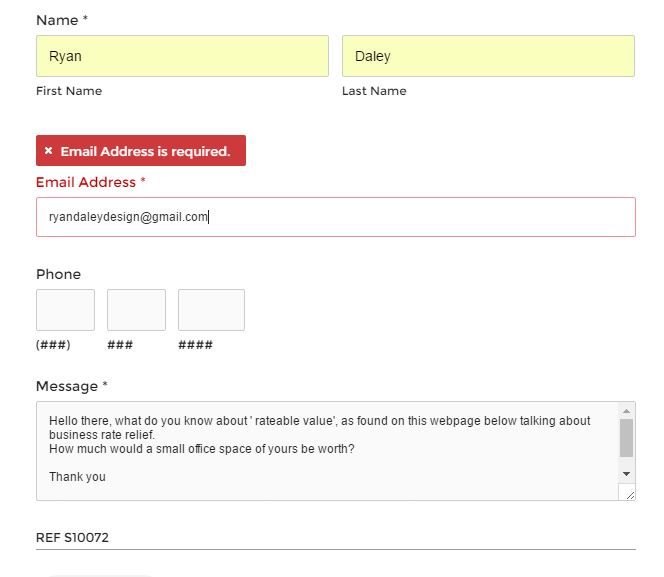Click the '####' phone hint
Screen dimensions: 664x577
pos(195,345)
